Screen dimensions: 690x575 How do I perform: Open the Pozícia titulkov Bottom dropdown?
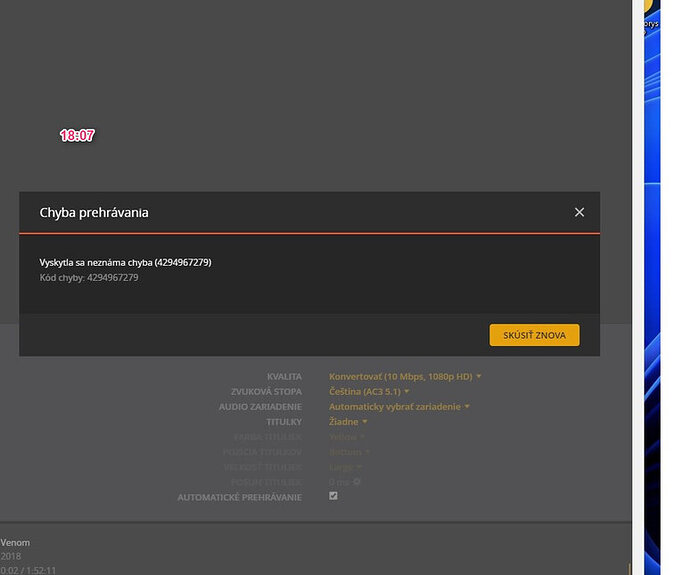349,452
